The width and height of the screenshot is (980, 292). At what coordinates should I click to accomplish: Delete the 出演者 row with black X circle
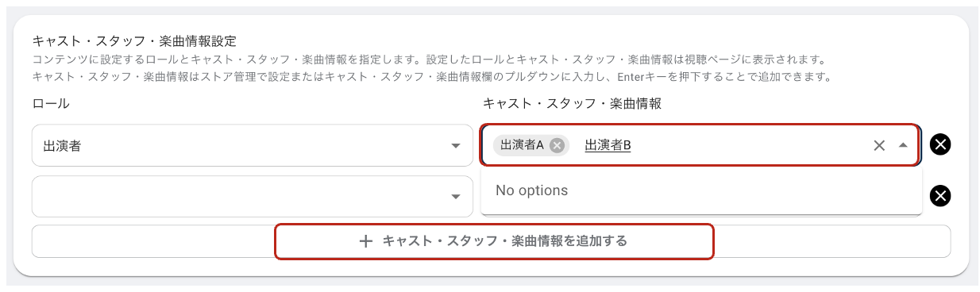pos(940,144)
